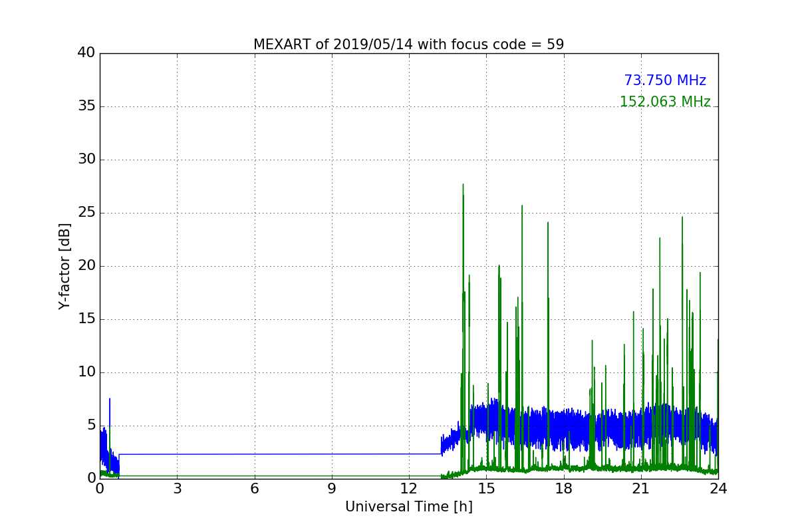Click the plot title 'MEXART of 2019/05/14'
This screenshot has height=532, width=798.
[408, 45]
